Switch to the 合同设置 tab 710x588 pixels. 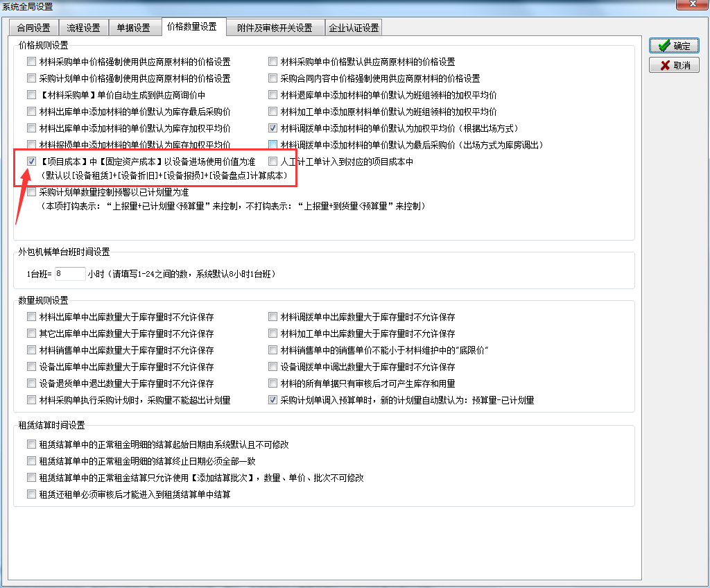(34, 28)
